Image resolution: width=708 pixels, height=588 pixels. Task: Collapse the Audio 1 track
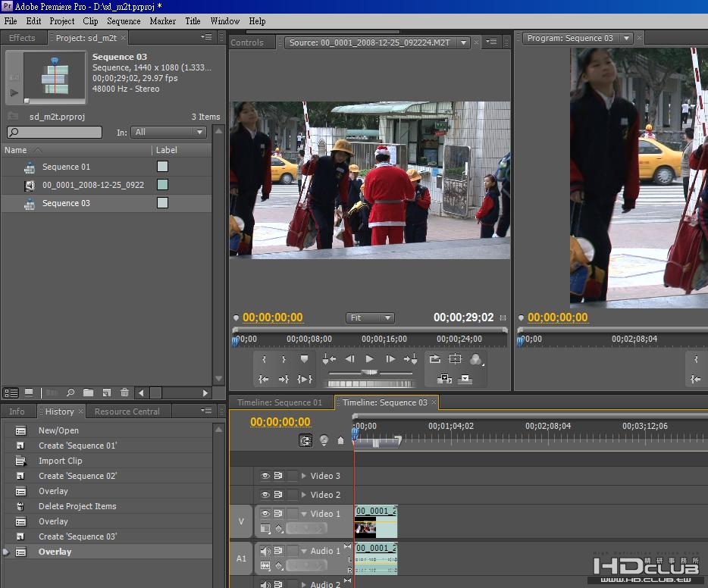point(303,551)
